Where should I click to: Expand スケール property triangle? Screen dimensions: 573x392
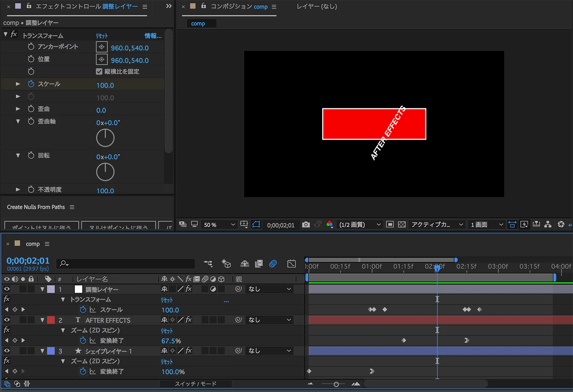tap(18, 84)
